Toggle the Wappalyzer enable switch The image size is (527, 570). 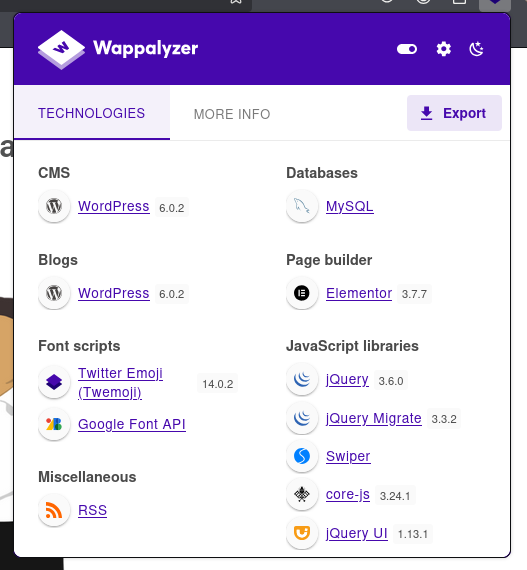click(x=407, y=49)
